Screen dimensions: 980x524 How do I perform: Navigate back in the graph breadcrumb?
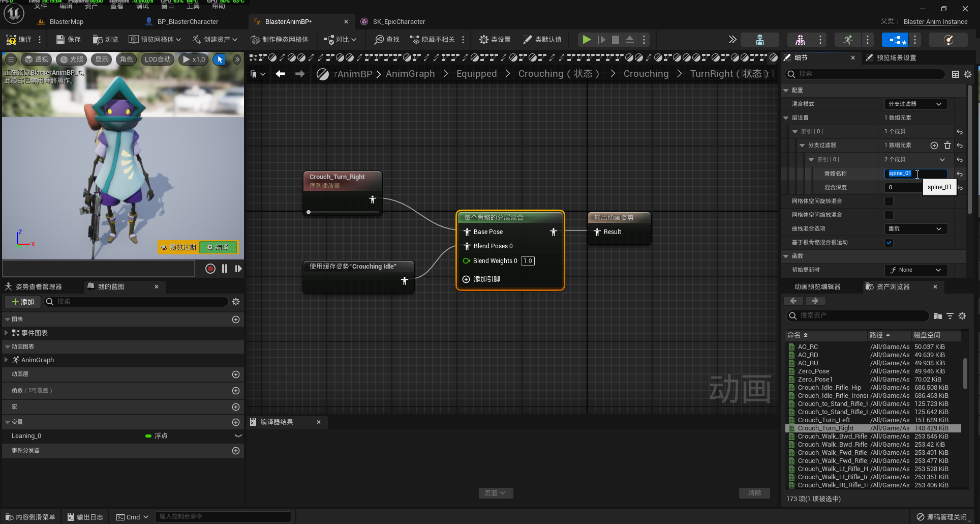[280, 74]
